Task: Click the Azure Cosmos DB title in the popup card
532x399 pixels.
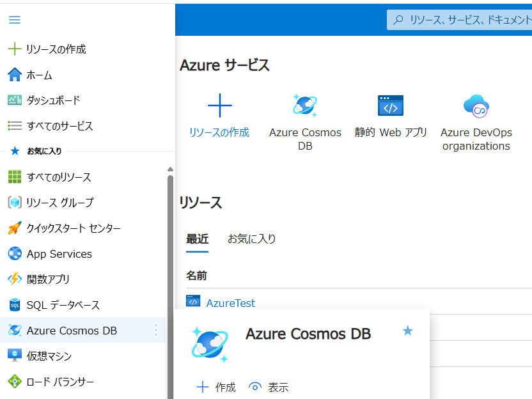Action: (x=308, y=334)
